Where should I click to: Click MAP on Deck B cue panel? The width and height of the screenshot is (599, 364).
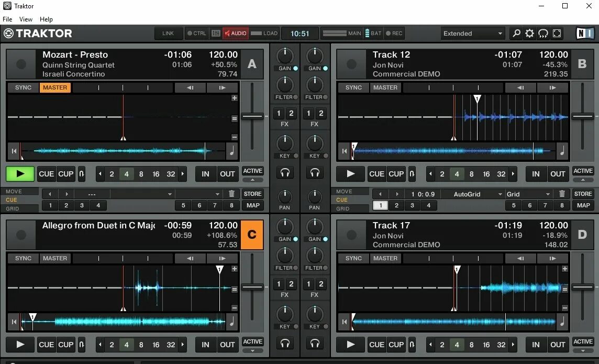tap(583, 205)
